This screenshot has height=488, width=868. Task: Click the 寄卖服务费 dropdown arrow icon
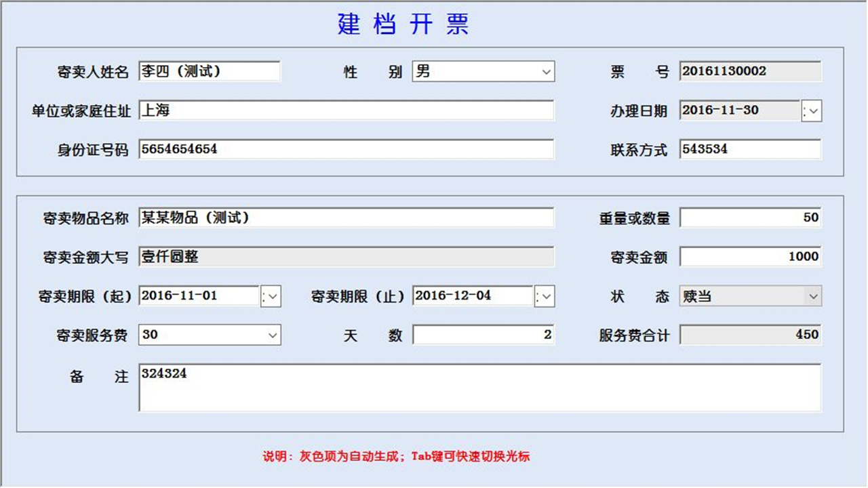click(273, 335)
